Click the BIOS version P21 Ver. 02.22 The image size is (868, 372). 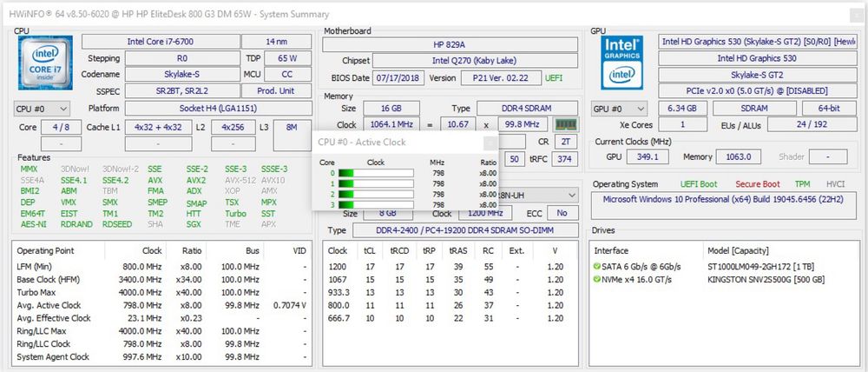point(501,78)
